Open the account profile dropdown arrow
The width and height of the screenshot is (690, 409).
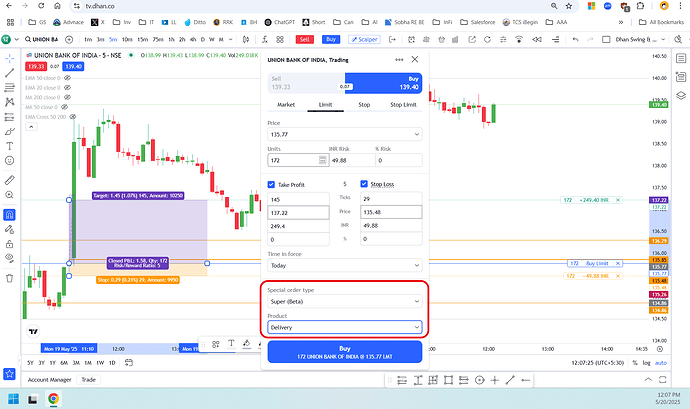coord(17,40)
